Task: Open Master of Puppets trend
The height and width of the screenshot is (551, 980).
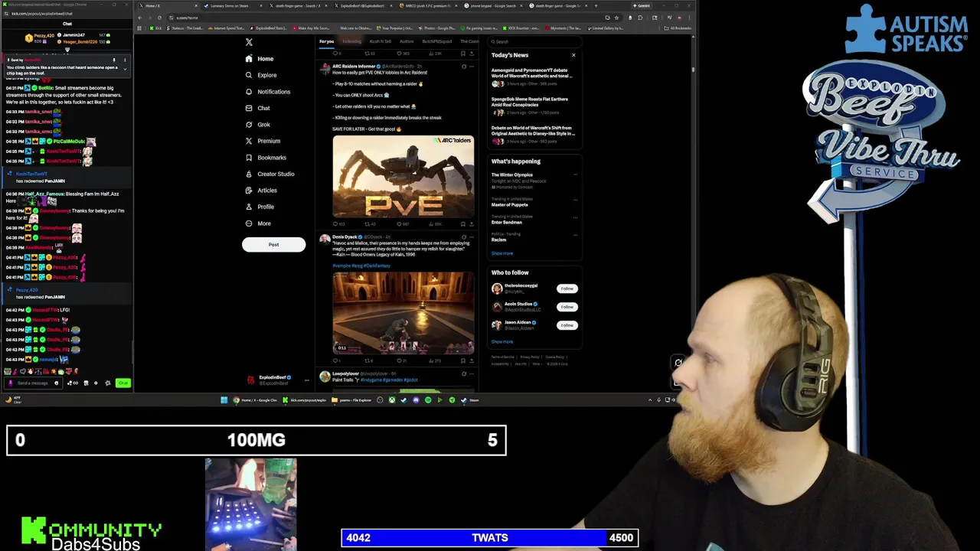Action: click(x=509, y=204)
